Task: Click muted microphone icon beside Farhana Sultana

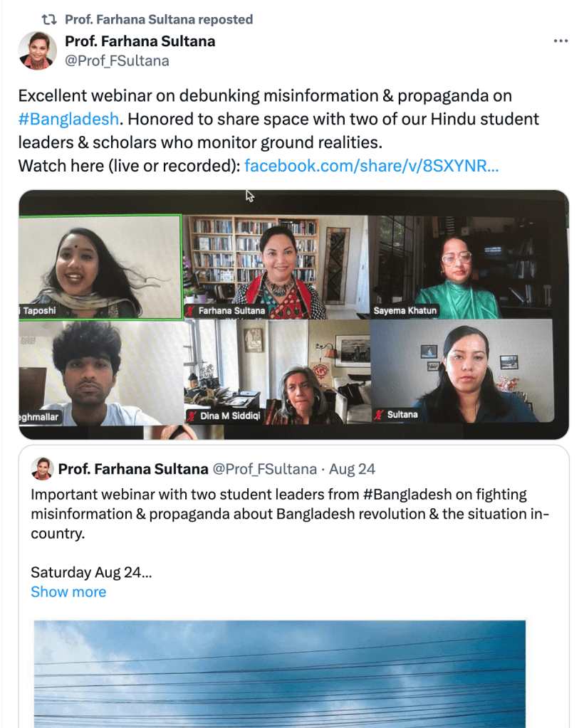Action: [190, 310]
